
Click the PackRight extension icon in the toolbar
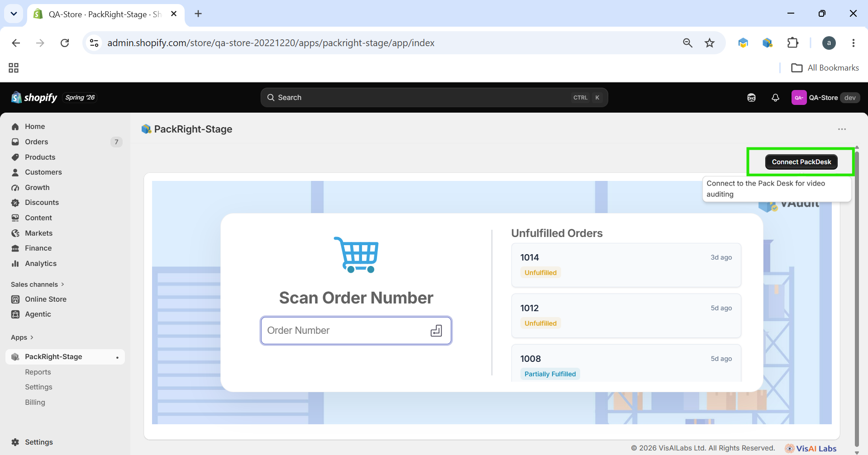767,43
